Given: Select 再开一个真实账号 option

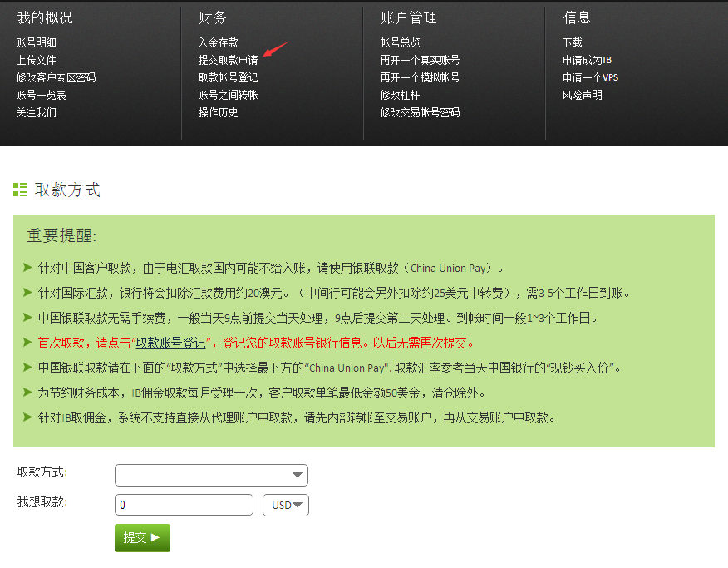Looking at the screenshot, I should tap(420, 60).
